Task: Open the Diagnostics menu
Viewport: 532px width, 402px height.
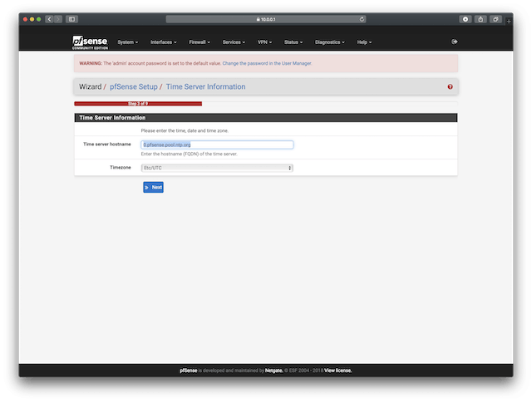Action: pyautogui.click(x=329, y=42)
